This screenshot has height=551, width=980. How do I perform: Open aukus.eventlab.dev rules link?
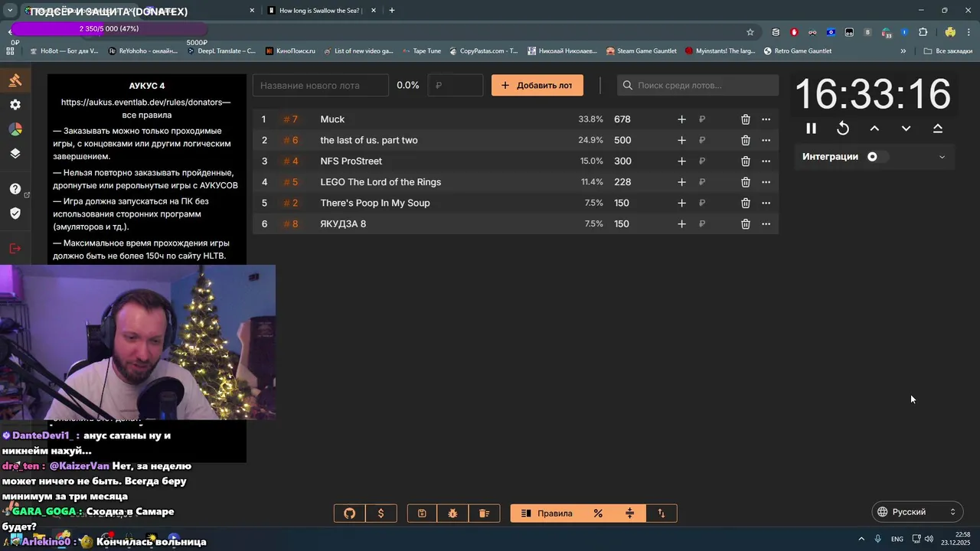tap(145, 102)
